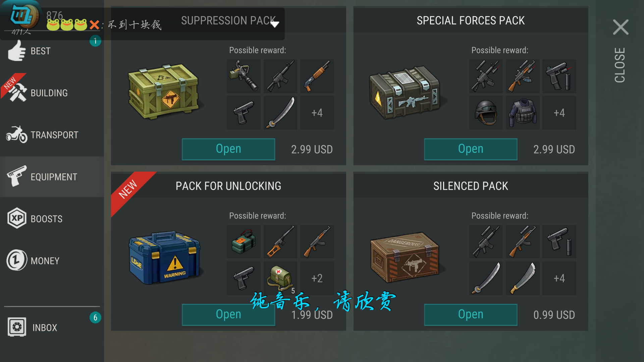The height and width of the screenshot is (362, 644).
Task: Open the Inbox safe icon
Action: pos(17,327)
